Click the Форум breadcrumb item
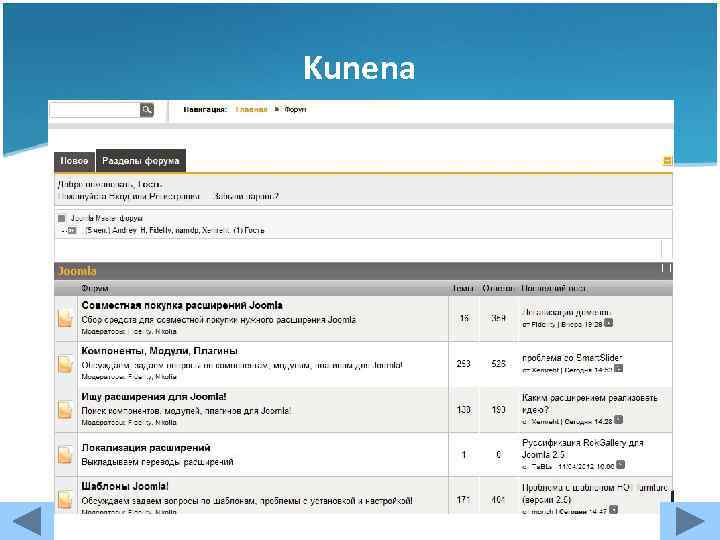720x540 pixels. (295, 109)
